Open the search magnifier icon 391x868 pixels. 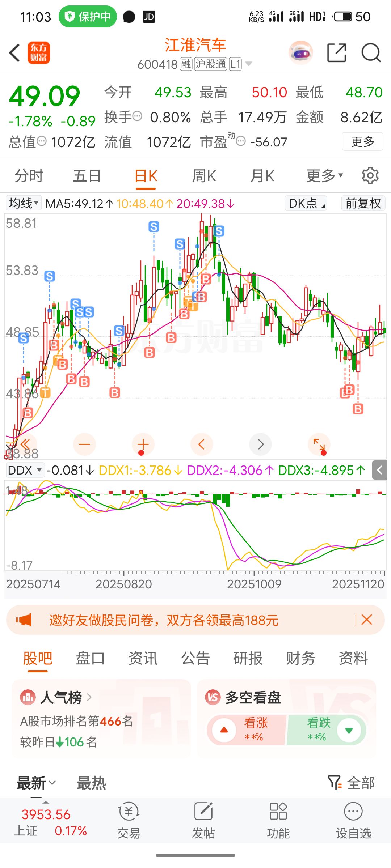pyautogui.click(x=371, y=53)
